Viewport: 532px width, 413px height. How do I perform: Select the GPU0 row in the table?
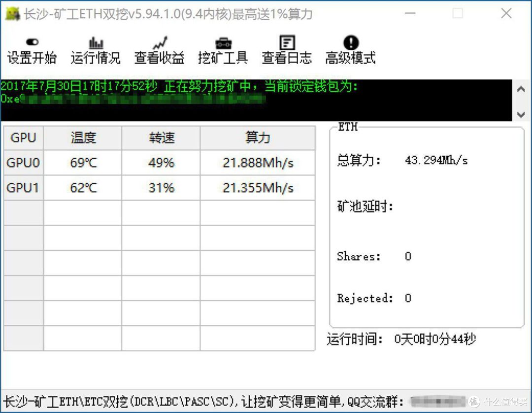(x=23, y=163)
